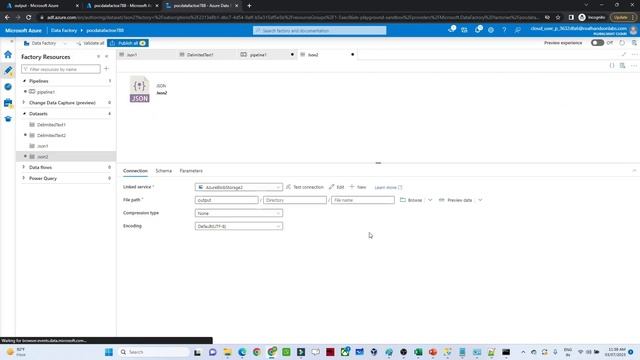This screenshot has width=640, height=360.
Task: Open the Home hub icon
Action: pyautogui.click(x=8, y=55)
